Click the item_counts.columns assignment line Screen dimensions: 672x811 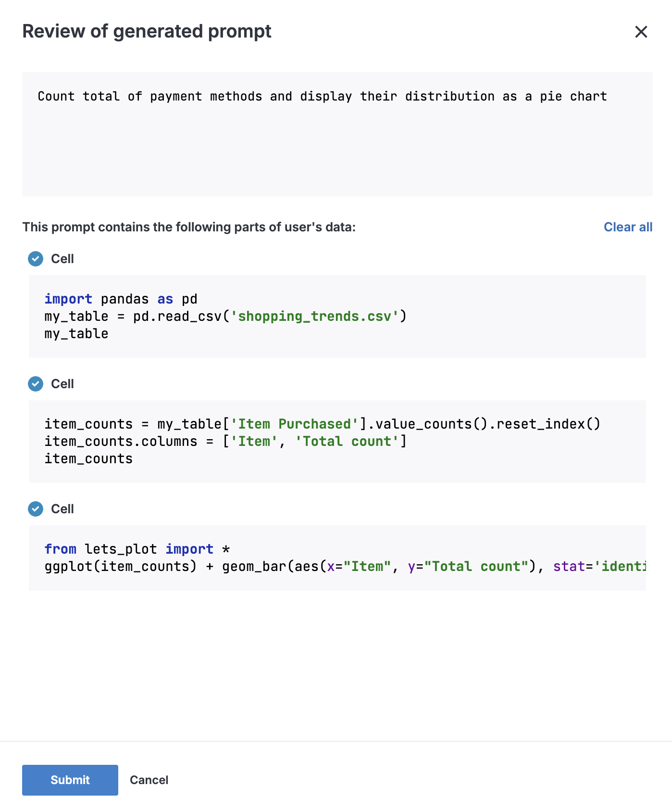pos(225,441)
